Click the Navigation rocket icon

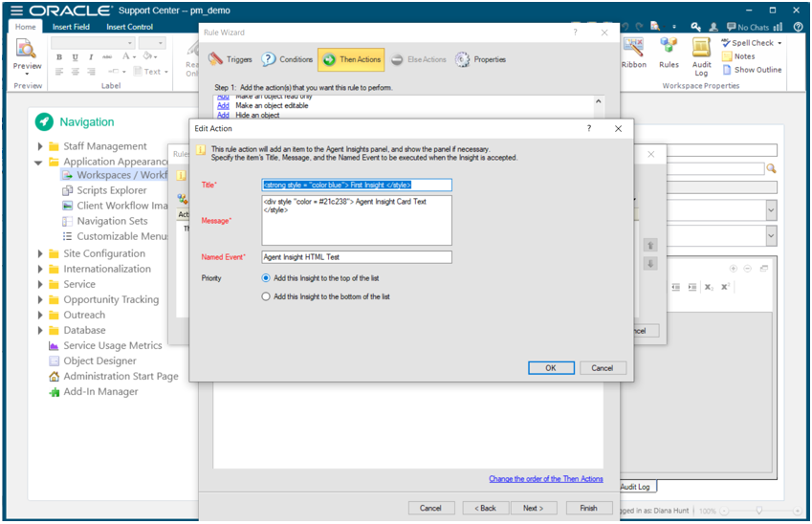pos(44,122)
